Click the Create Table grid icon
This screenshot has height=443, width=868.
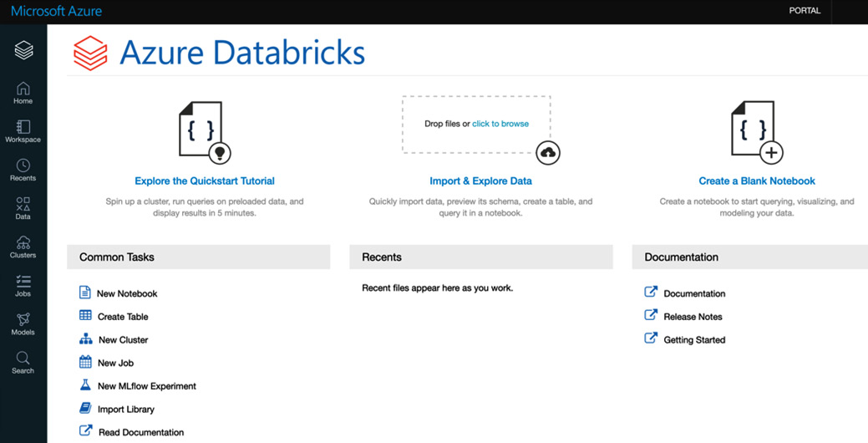pyautogui.click(x=85, y=316)
